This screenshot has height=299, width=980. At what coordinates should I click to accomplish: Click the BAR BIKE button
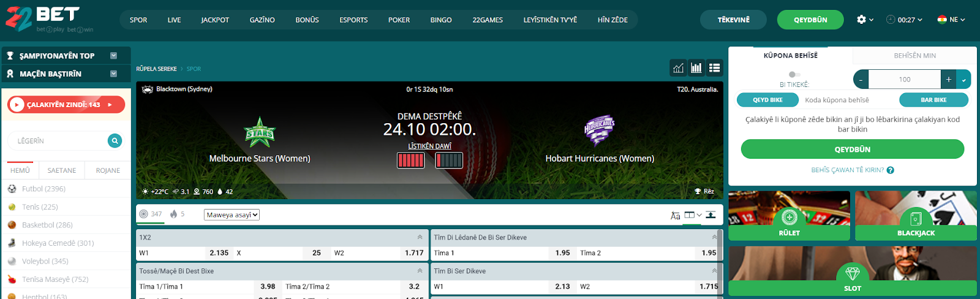pyautogui.click(x=933, y=100)
